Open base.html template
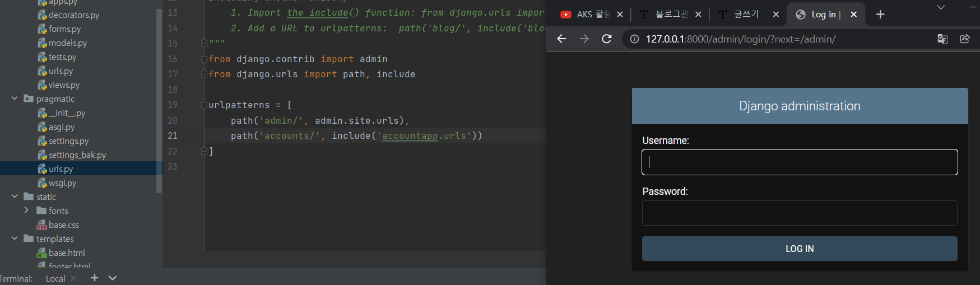980x285 pixels. [x=67, y=253]
